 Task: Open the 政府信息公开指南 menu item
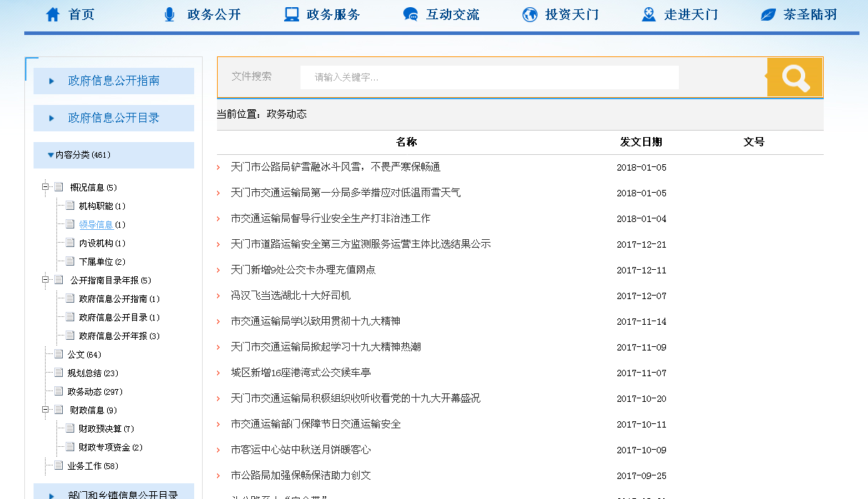(x=113, y=81)
